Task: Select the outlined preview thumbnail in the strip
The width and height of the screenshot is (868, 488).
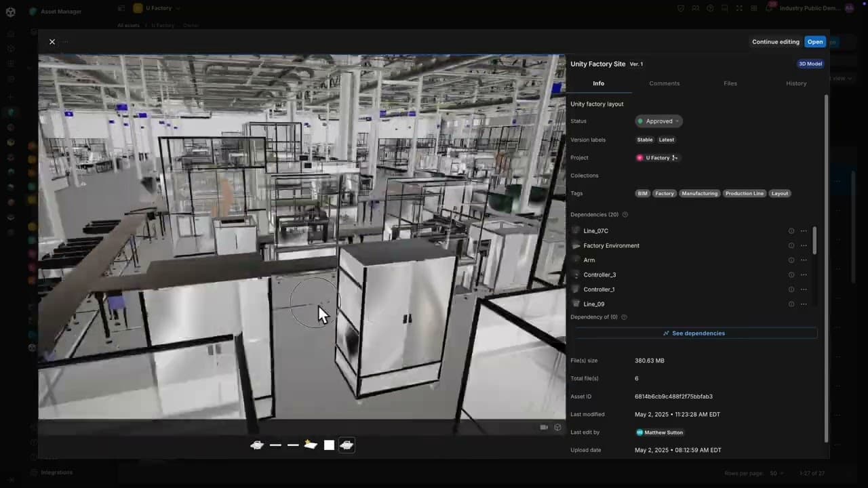Action: pyautogui.click(x=347, y=445)
